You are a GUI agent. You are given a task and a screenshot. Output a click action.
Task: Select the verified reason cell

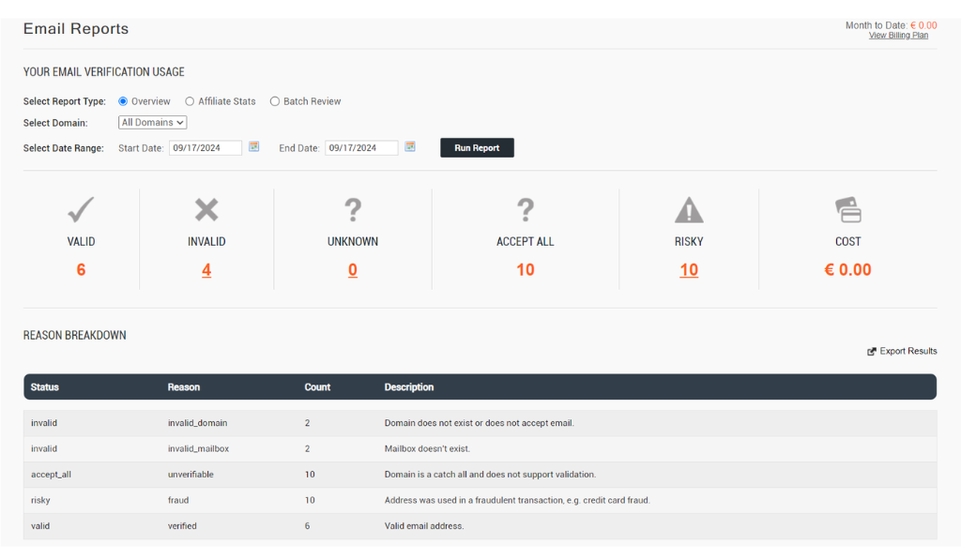point(182,525)
